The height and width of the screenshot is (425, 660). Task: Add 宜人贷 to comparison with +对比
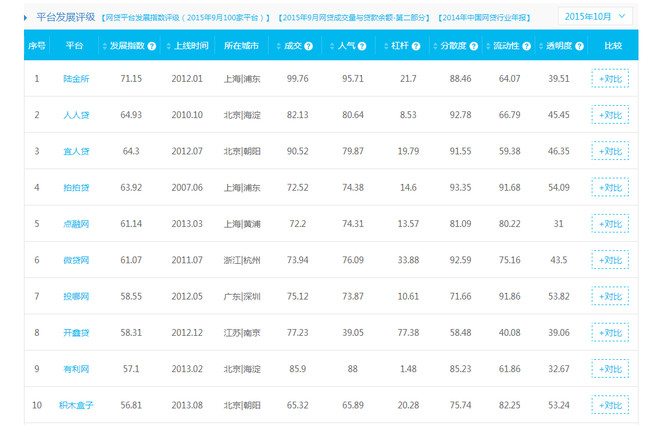(610, 151)
